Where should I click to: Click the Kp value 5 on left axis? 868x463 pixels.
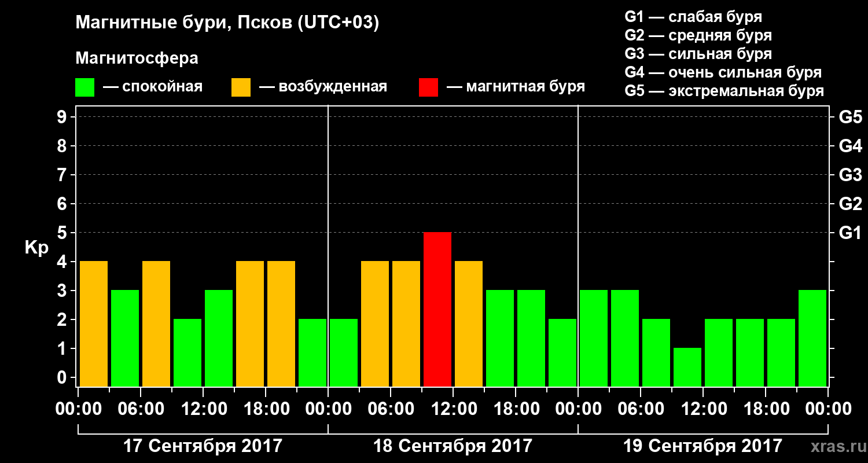(63, 233)
